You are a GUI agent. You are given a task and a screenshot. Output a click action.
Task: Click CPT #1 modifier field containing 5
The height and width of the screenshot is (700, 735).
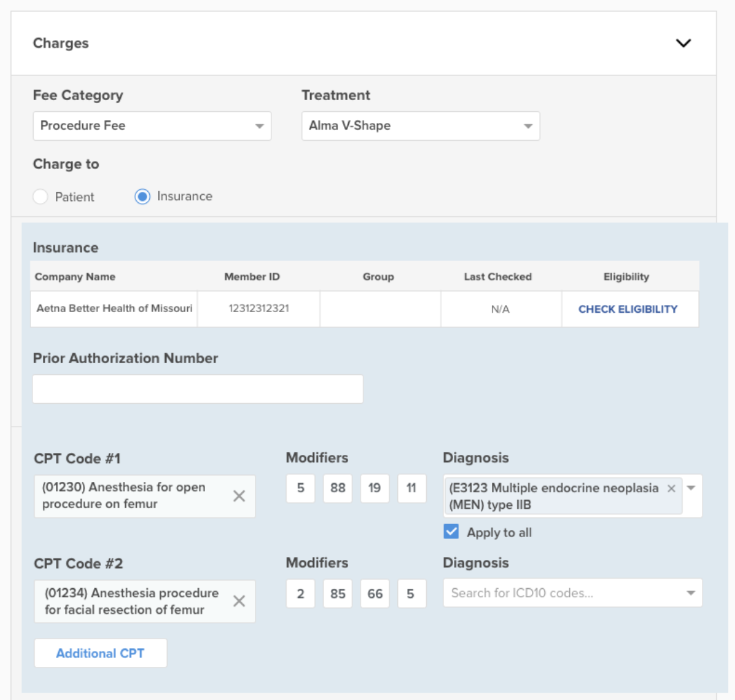pos(300,488)
